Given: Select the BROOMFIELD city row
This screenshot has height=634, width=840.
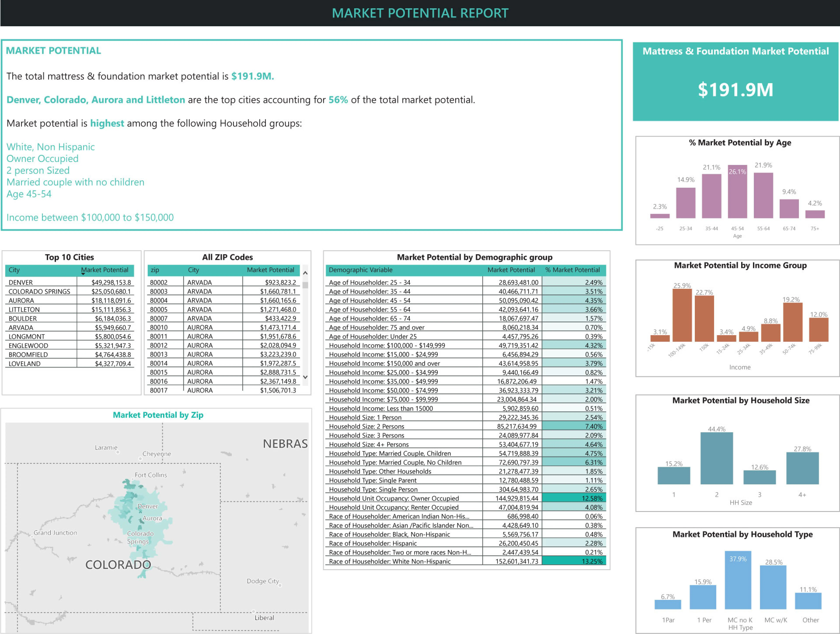Looking at the screenshot, I should coord(70,355).
